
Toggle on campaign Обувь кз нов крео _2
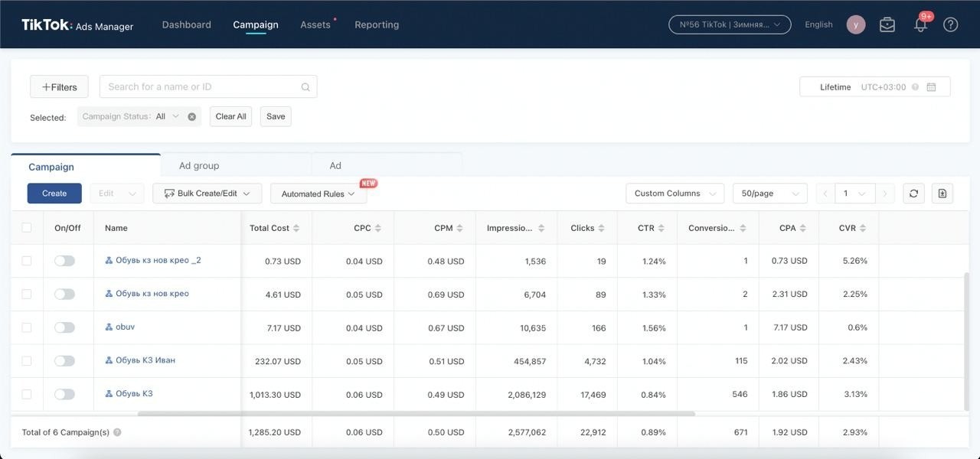tap(64, 261)
